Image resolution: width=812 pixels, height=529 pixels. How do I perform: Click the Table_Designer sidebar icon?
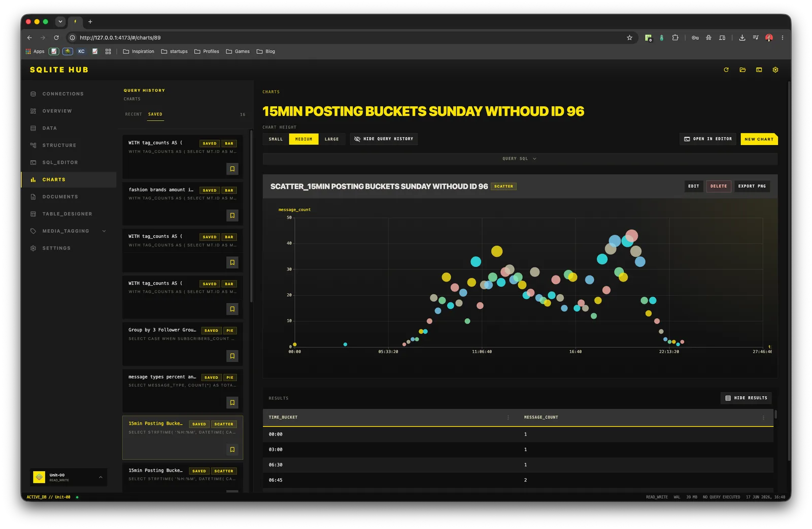33,214
